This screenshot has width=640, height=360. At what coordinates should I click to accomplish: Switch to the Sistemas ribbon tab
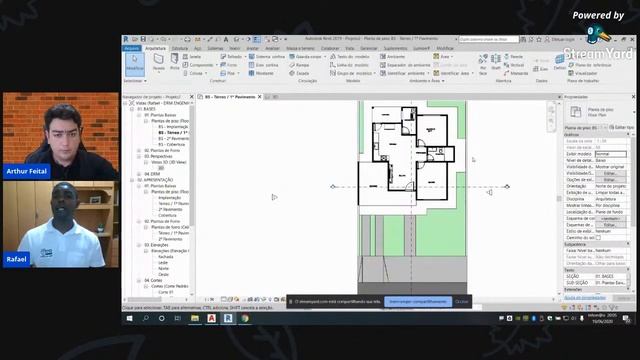tap(215, 48)
